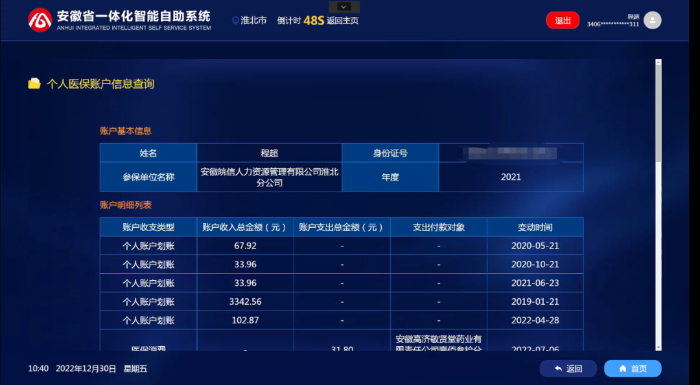The width and height of the screenshot is (700, 385).
Task: Select the 账户收支类型 column header
Action: [148, 227]
